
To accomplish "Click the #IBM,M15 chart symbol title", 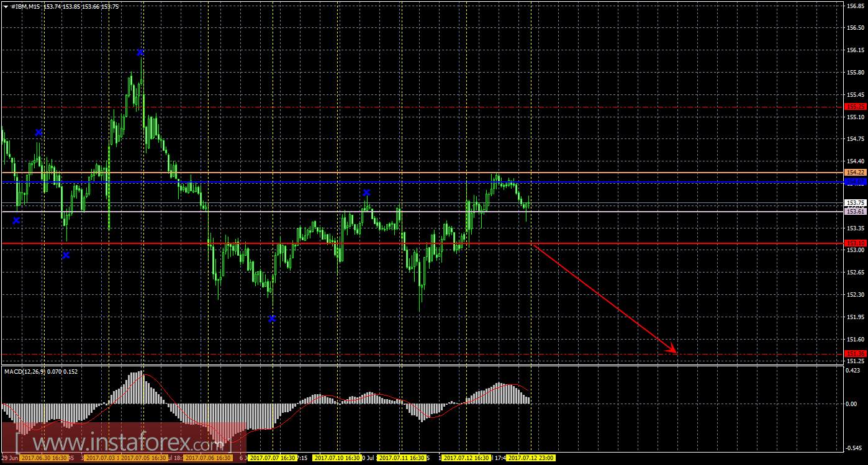I will (26, 6).
